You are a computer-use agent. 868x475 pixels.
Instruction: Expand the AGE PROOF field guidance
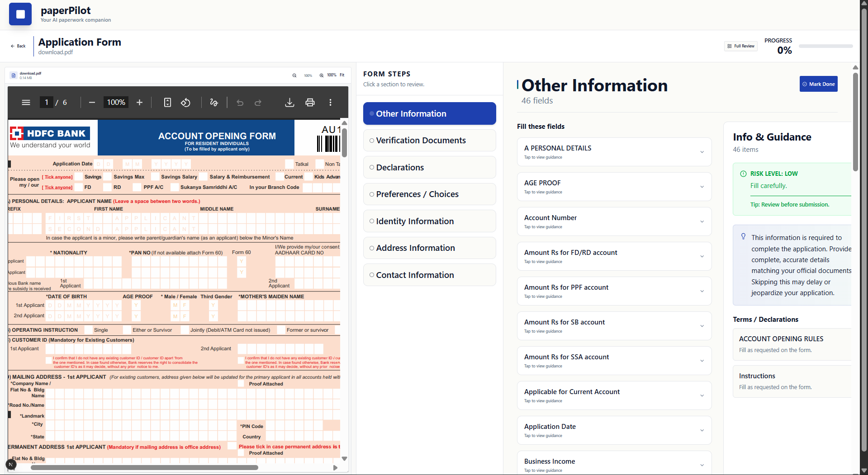614,187
